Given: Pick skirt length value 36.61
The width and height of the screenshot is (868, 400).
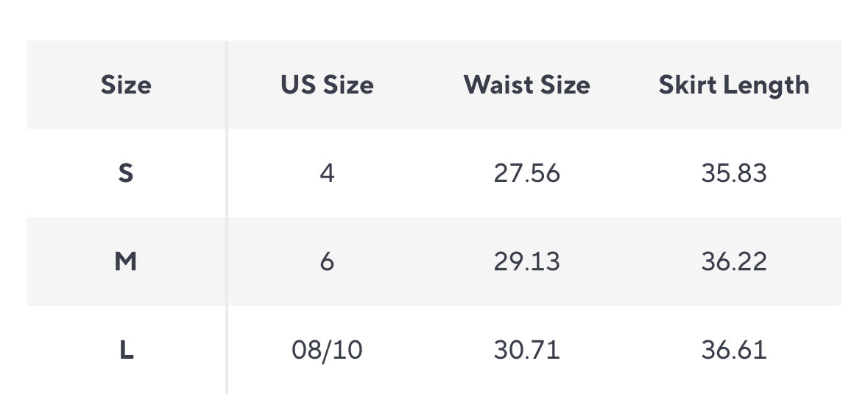Looking at the screenshot, I should [x=733, y=350].
